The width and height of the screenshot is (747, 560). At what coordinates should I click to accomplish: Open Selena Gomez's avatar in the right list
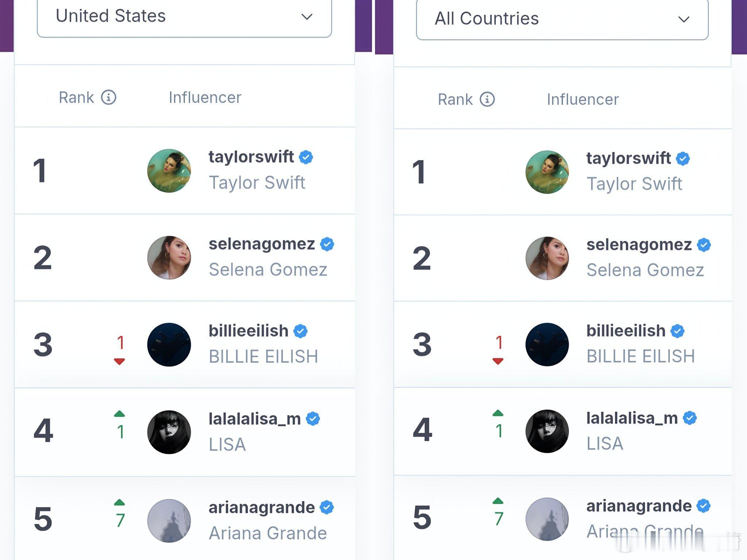click(547, 258)
